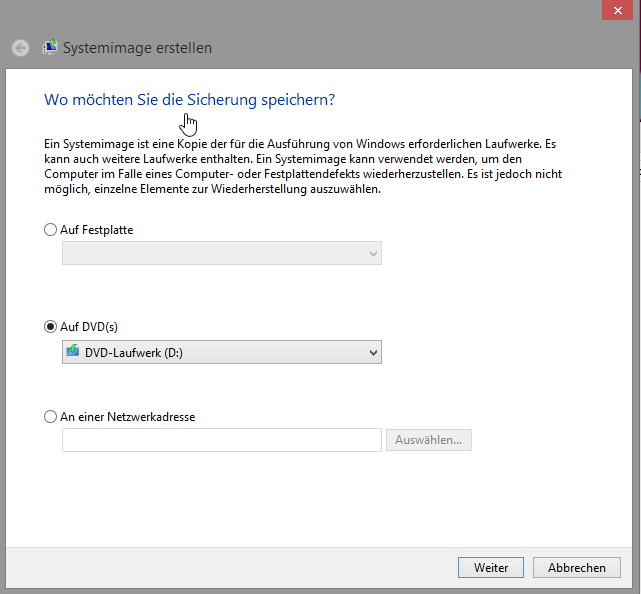The image size is (641, 594).
Task: Click the Weiter button
Action: [491, 567]
